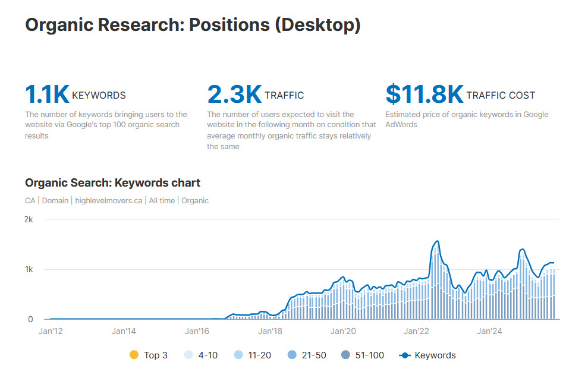The image size is (588, 375).
Task: Click the highlevelmovers.ca domain label
Action: click(109, 201)
